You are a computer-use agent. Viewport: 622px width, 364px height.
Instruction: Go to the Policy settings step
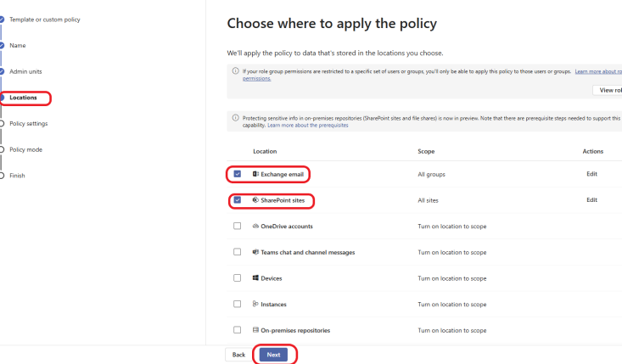29,123
